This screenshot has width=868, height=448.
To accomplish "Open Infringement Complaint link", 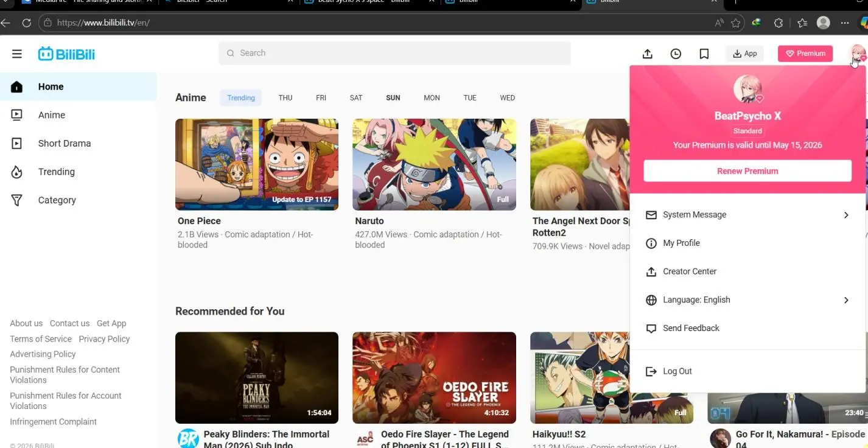I will (53, 422).
